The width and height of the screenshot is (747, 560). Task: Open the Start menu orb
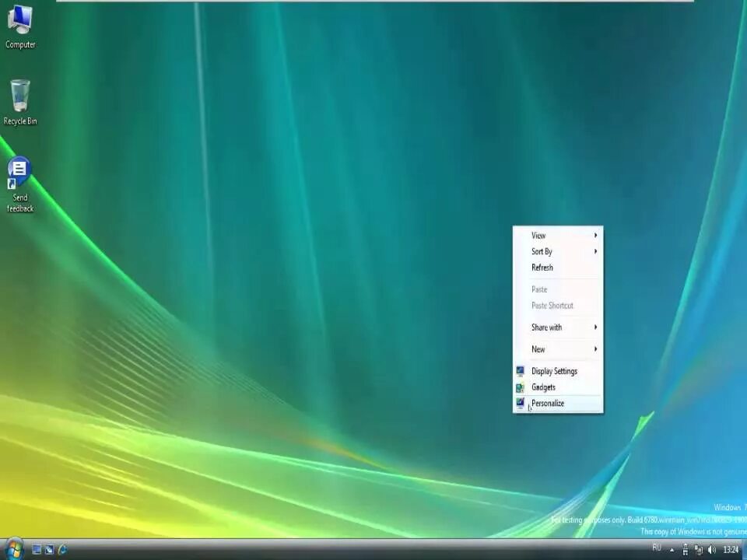tap(14, 549)
